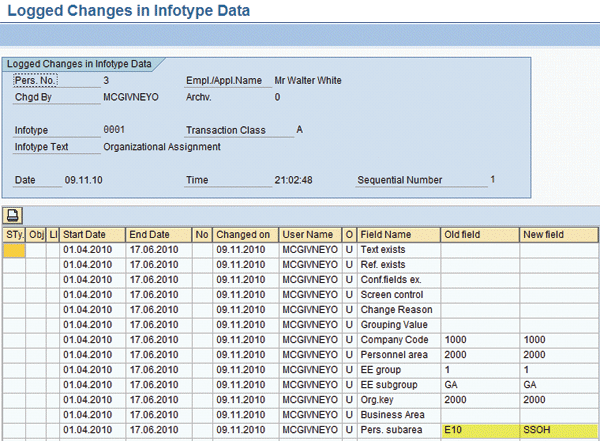Click the print icon above the table
The width and height of the screenshot is (600, 441).
13,215
